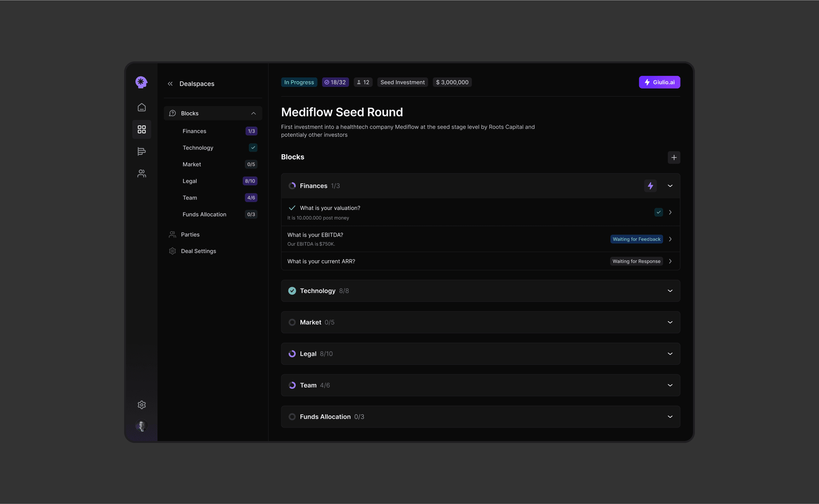
Task: Open Deal Settings in sidebar menu
Action: (198, 251)
